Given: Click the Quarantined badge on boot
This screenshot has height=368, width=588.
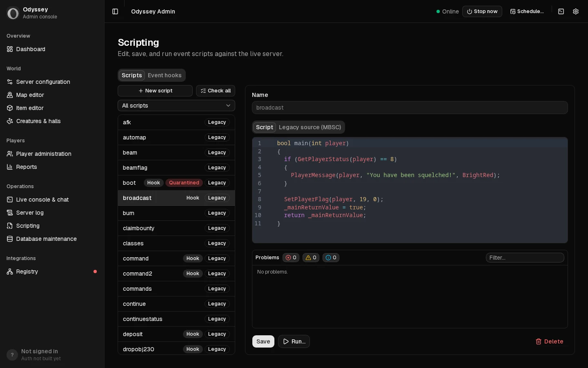Looking at the screenshot, I should [184, 183].
